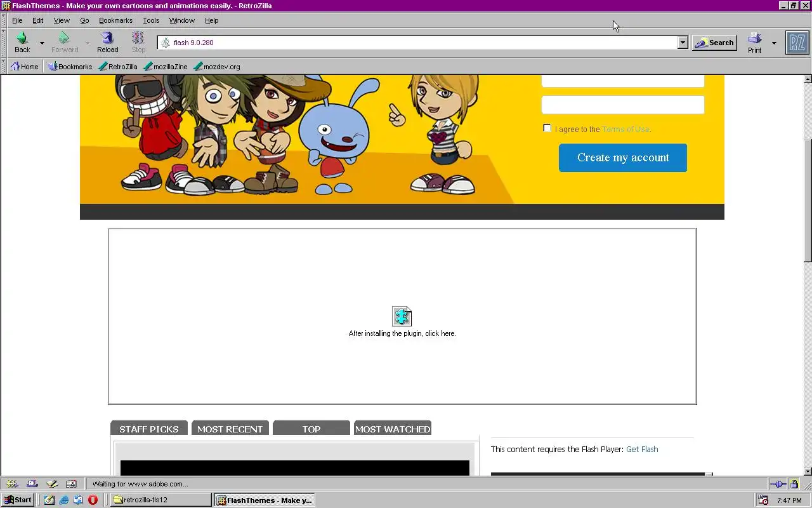Open the Go menu
The height and width of the screenshot is (508, 812).
pyautogui.click(x=84, y=20)
